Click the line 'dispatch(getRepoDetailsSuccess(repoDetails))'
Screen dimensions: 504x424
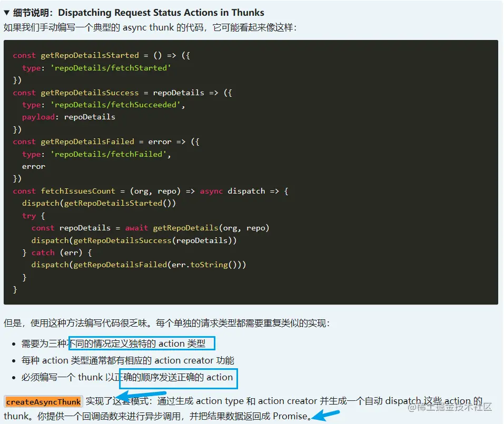[134, 240]
